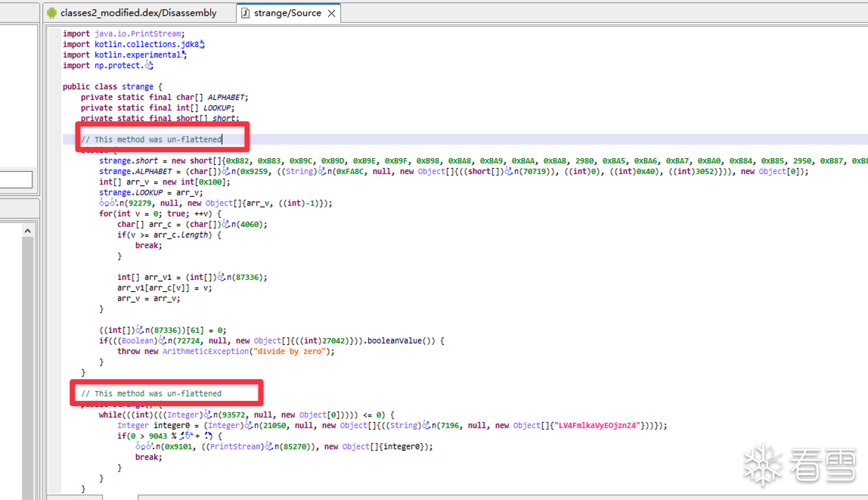Focus the input field in left panel
Image resolution: width=868 pixels, height=500 pixels.
pos(16,179)
